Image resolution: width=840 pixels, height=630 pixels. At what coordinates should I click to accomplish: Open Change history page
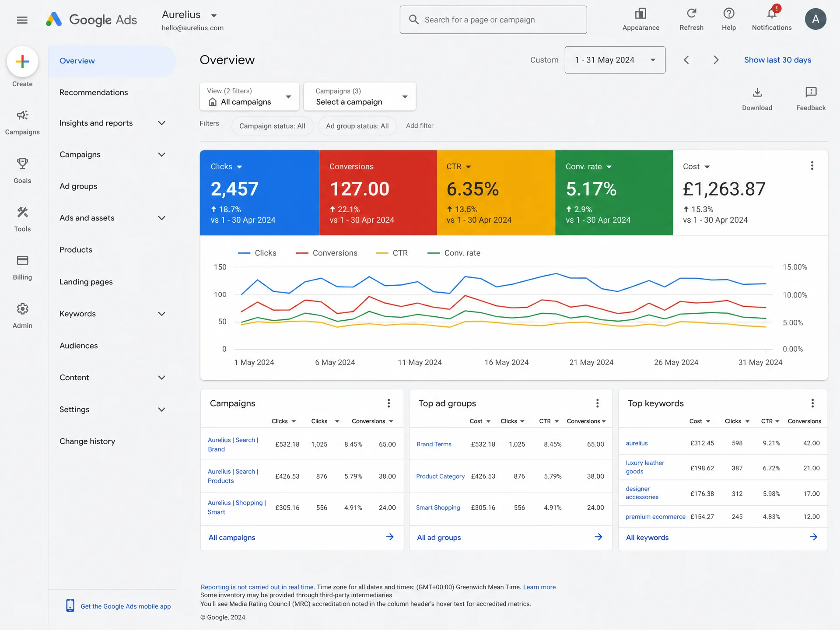[87, 441]
